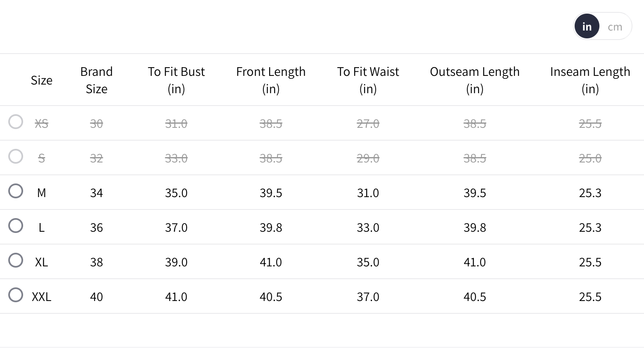Click waist value 31.0 in M row
644x348 pixels.
click(x=368, y=193)
